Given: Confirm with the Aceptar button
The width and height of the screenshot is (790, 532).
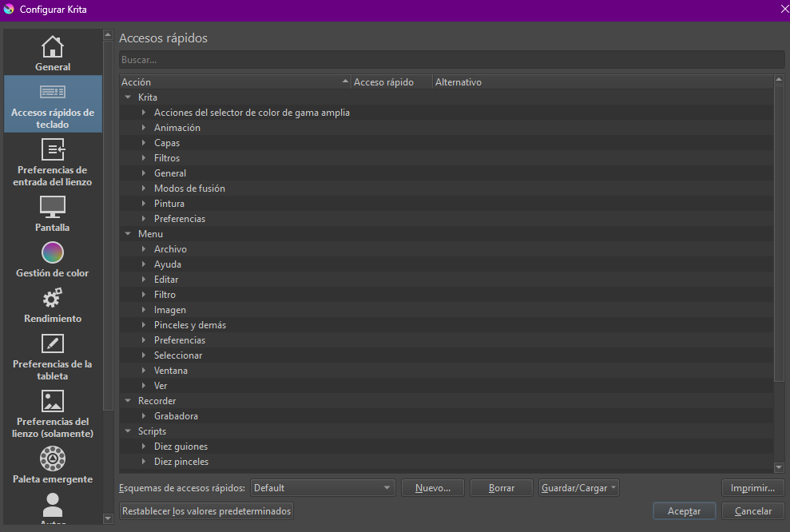Looking at the screenshot, I should [685, 511].
